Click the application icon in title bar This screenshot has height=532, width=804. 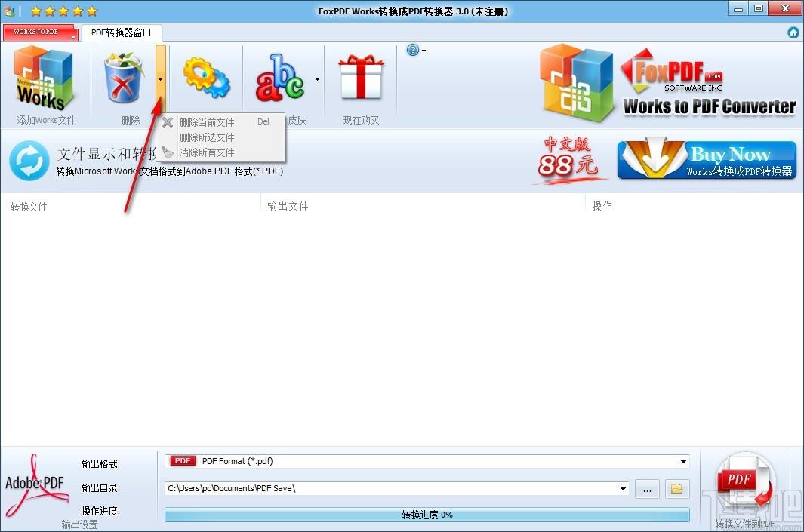(x=10, y=11)
